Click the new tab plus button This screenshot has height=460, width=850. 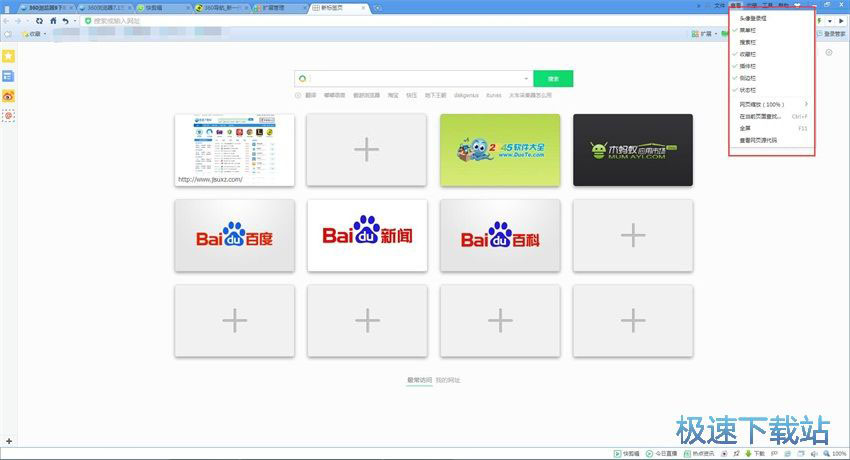tap(377, 8)
